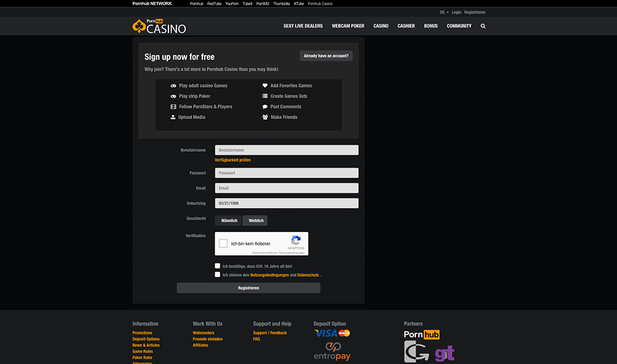Click the search magnifier icon in navigation
This screenshot has height=364, width=617.
point(483,27)
